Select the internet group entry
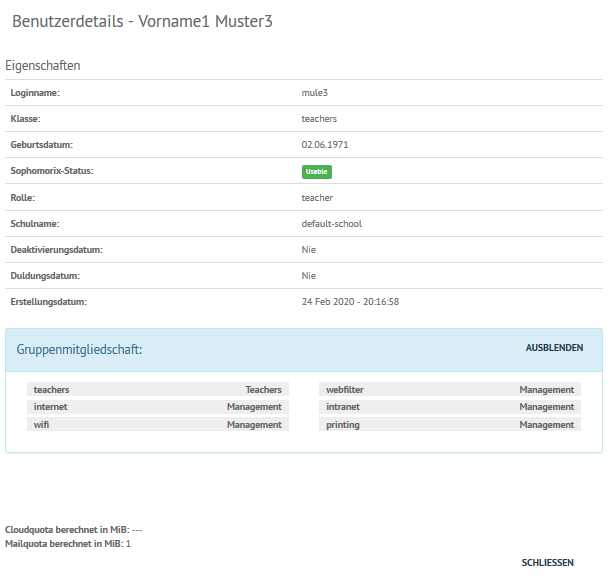 point(158,407)
